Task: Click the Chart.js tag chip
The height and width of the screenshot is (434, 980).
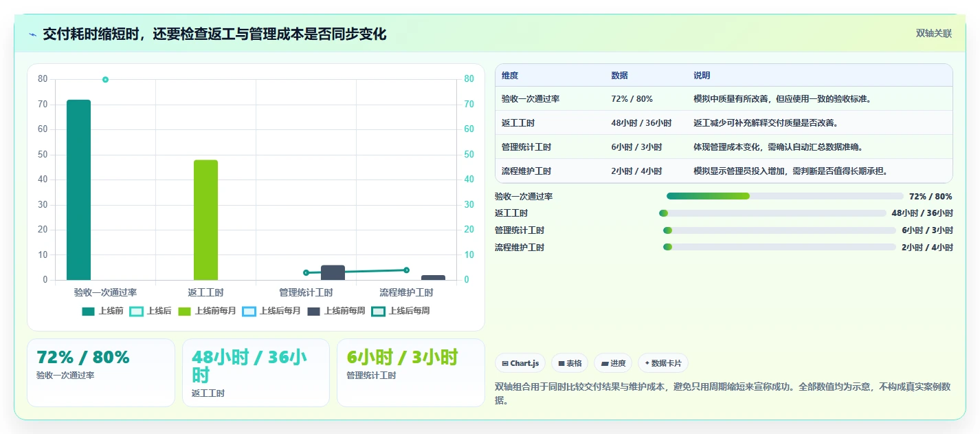Action: [x=520, y=363]
